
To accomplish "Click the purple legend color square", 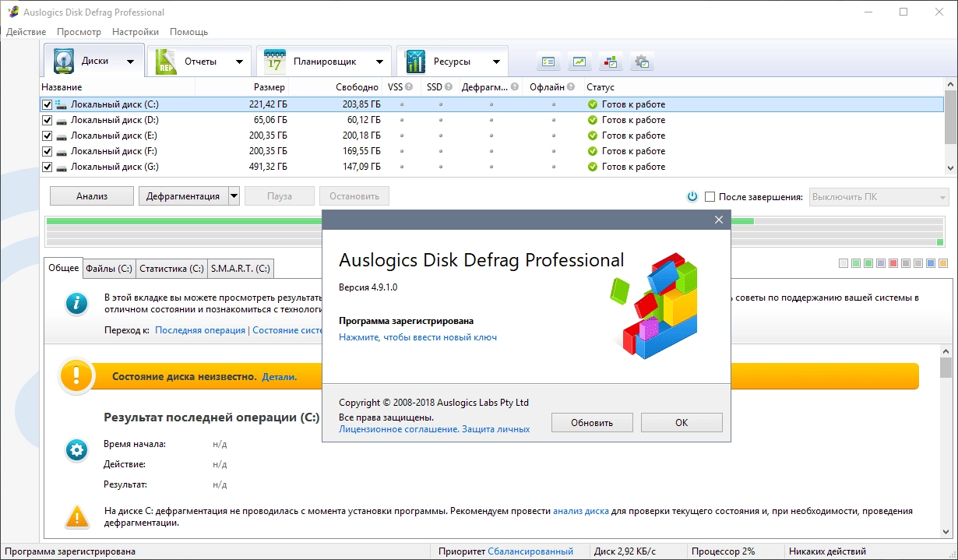I will coord(881,264).
